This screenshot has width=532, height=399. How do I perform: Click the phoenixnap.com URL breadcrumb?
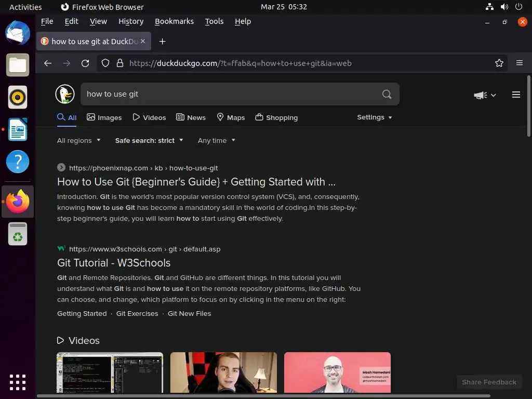143,168
